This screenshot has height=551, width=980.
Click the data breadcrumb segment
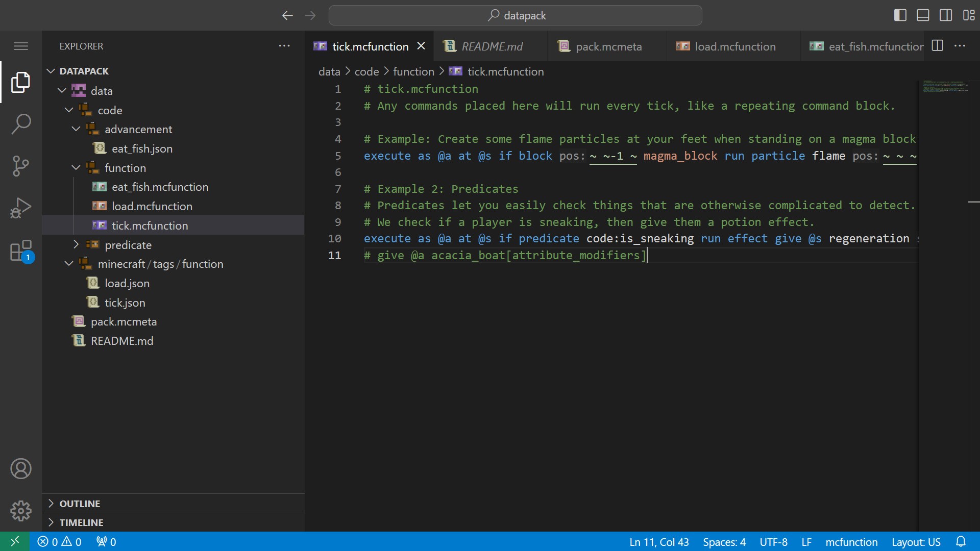pyautogui.click(x=329, y=71)
